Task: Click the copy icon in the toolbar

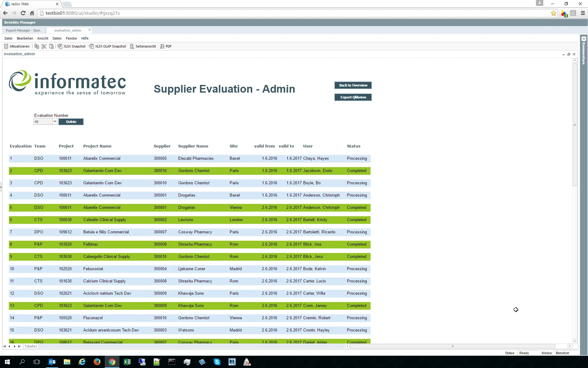Action: 37,46
